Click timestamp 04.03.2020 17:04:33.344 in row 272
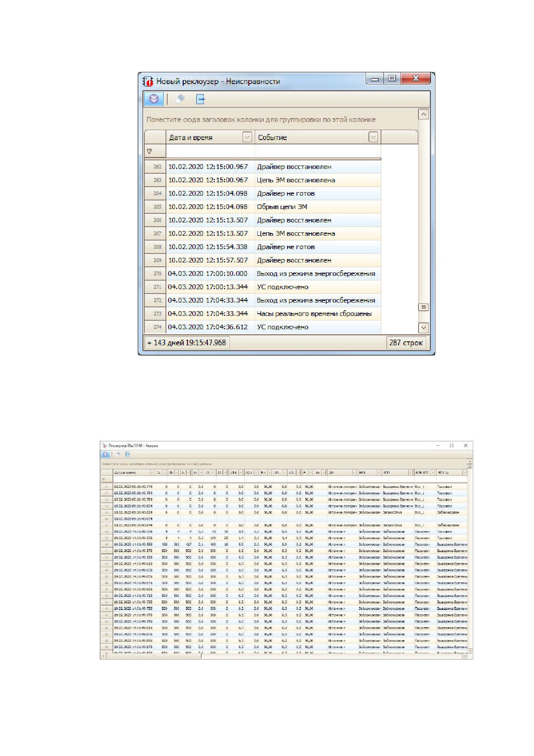This screenshot has width=534, height=756. pyautogui.click(x=208, y=300)
